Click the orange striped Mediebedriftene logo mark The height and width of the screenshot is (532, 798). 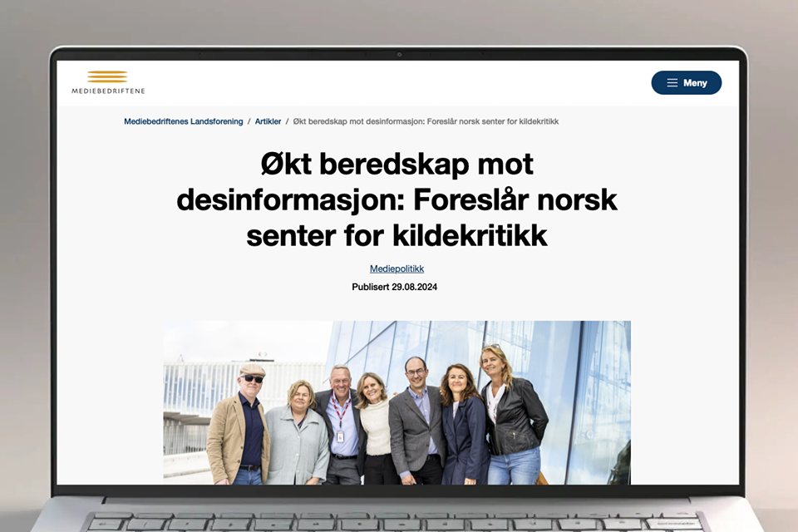tap(109, 75)
